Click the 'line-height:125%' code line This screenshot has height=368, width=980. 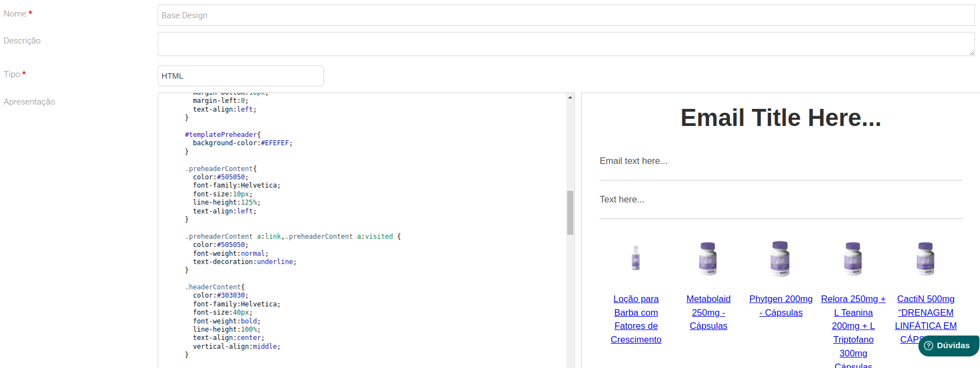(x=226, y=202)
